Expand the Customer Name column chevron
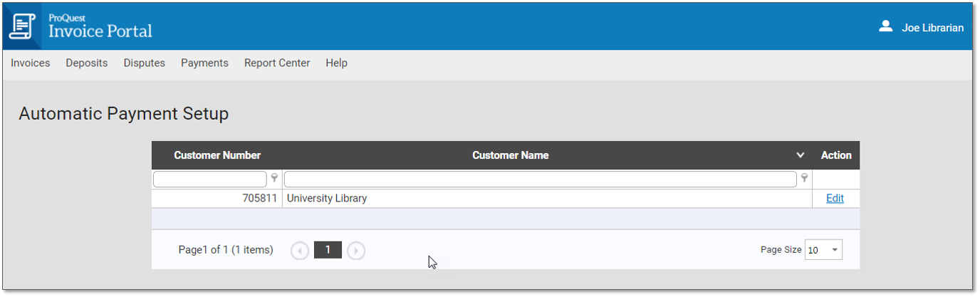The width and height of the screenshot is (980, 297). pos(801,155)
